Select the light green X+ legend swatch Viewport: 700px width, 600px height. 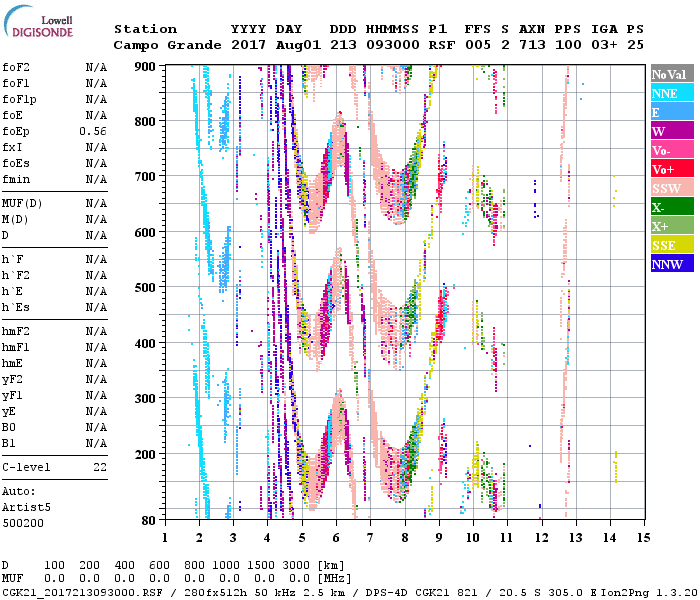670,227
